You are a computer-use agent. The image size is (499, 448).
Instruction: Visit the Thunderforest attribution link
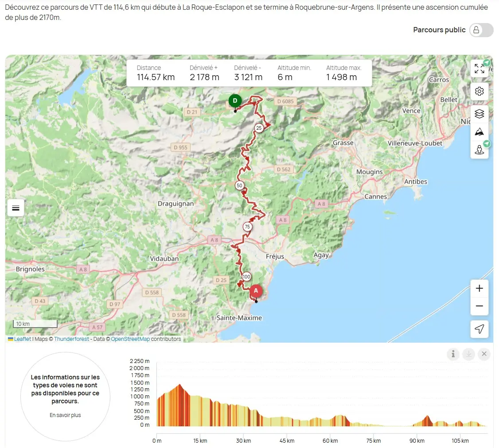click(71, 339)
